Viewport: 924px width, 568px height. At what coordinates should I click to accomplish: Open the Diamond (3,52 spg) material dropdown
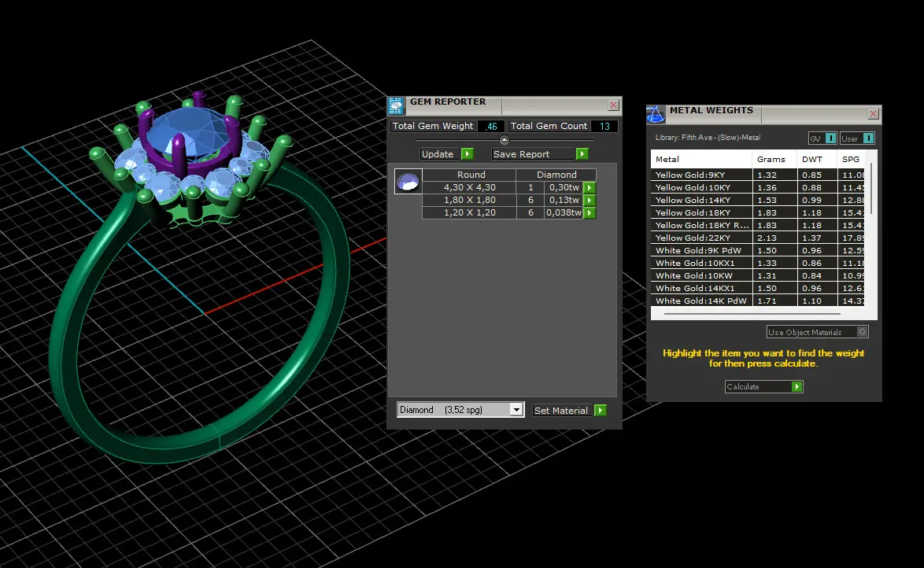click(516, 410)
